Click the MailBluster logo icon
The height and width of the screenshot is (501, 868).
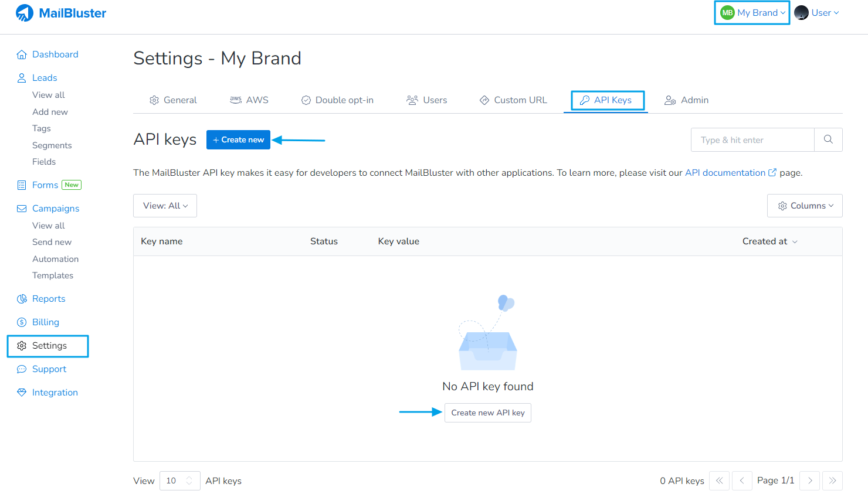(25, 13)
